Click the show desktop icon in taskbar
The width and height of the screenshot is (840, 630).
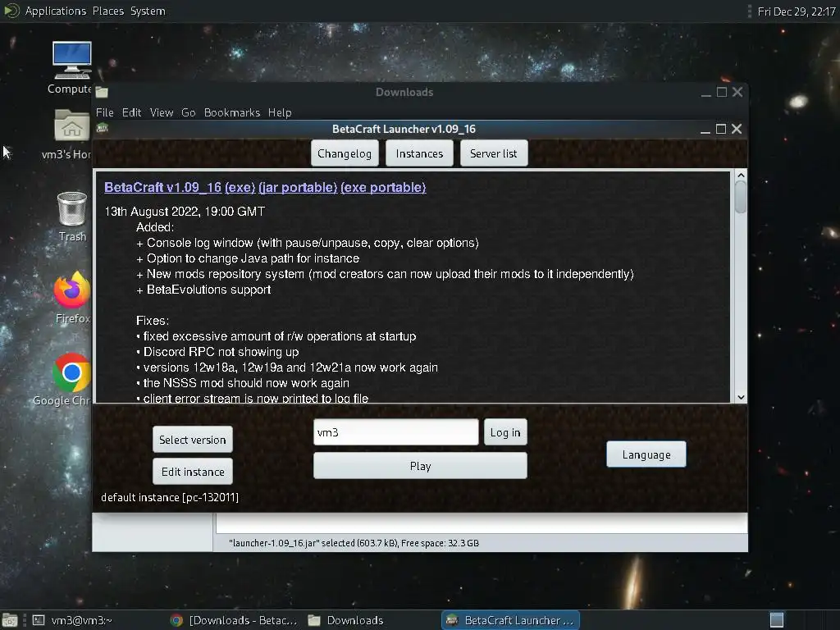(10, 620)
